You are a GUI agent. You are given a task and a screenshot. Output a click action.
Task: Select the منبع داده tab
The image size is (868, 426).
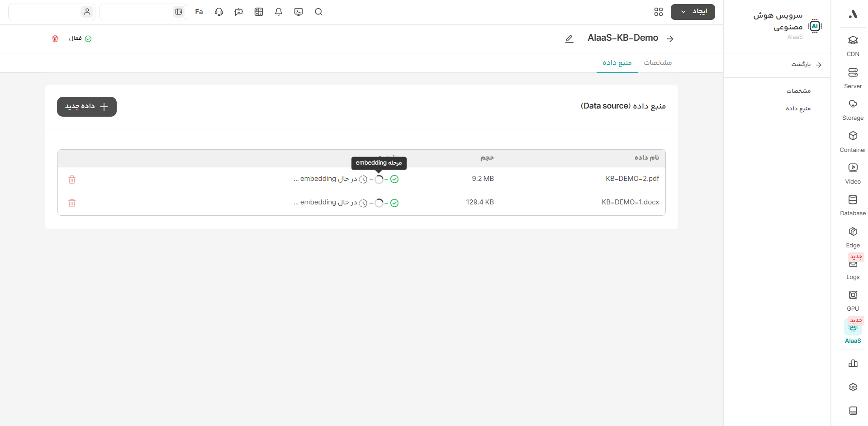tap(617, 62)
